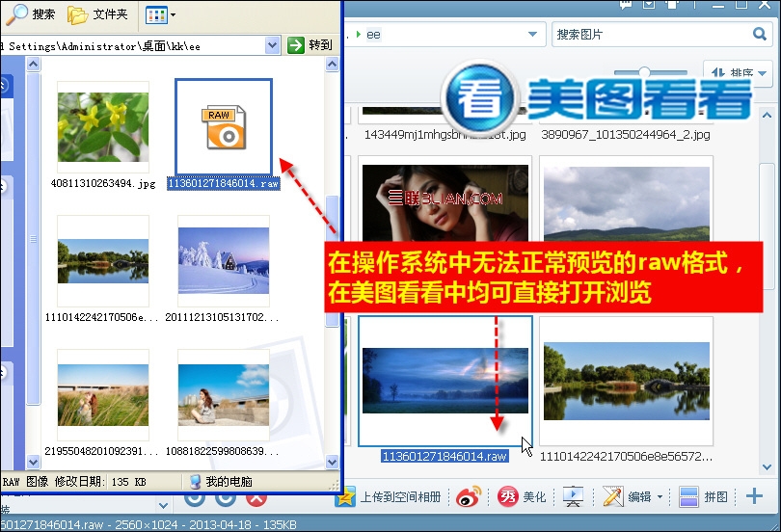Click the 135 KB size in Explorer status bar
Viewport: 781px width, 532px height.
pyautogui.click(x=128, y=482)
